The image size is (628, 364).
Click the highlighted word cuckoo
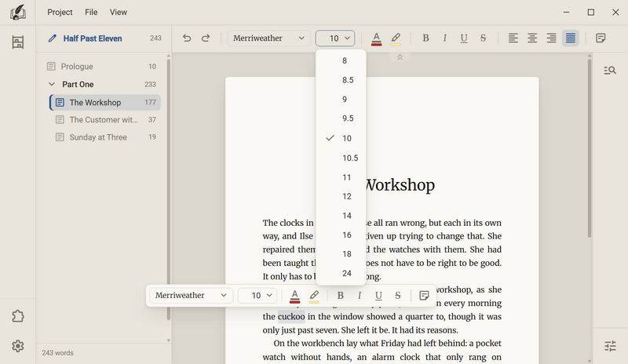(x=291, y=316)
